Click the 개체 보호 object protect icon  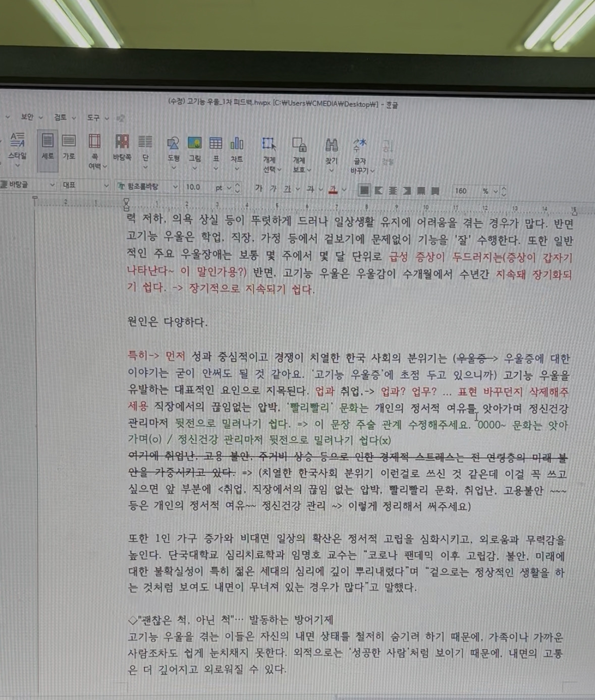click(x=299, y=144)
